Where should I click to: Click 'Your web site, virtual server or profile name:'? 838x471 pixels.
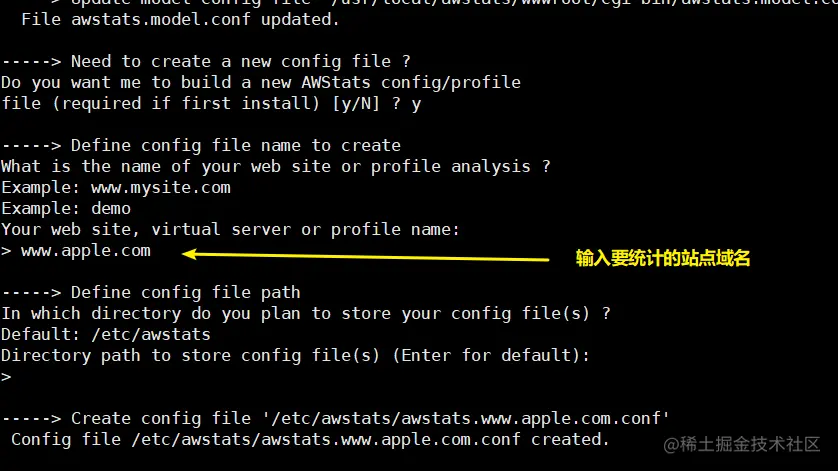tap(230, 230)
